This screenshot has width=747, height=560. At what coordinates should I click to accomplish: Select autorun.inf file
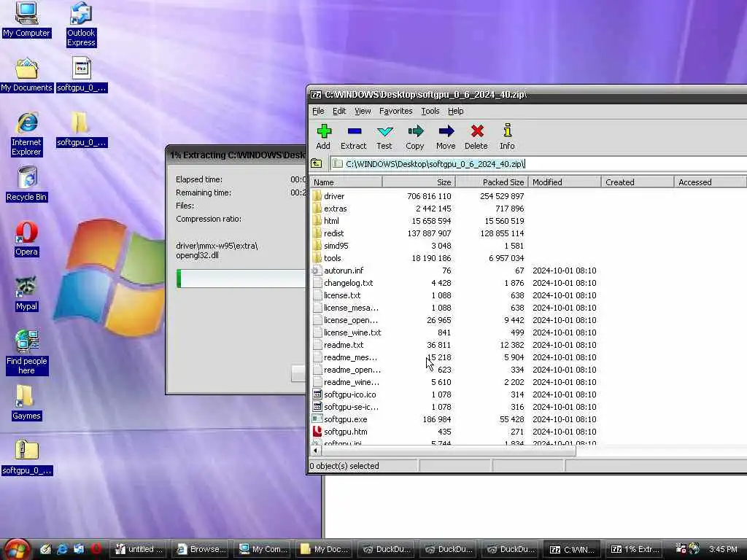point(344,271)
